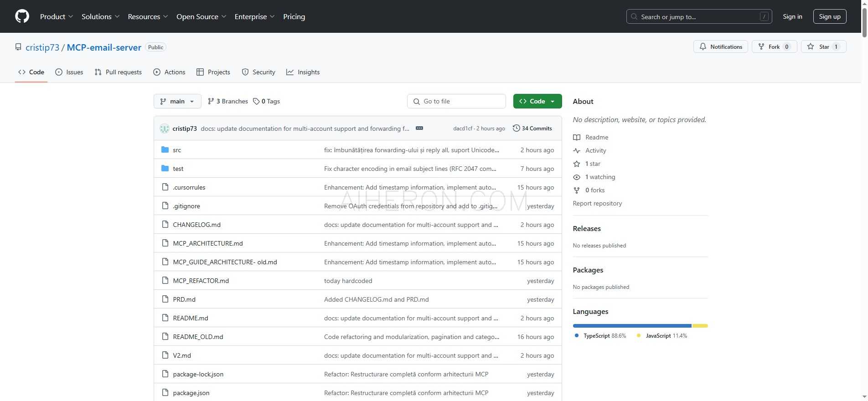Switch to the Issues tab
This screenshot has height=401, width=868.
[x=69, y=72]
